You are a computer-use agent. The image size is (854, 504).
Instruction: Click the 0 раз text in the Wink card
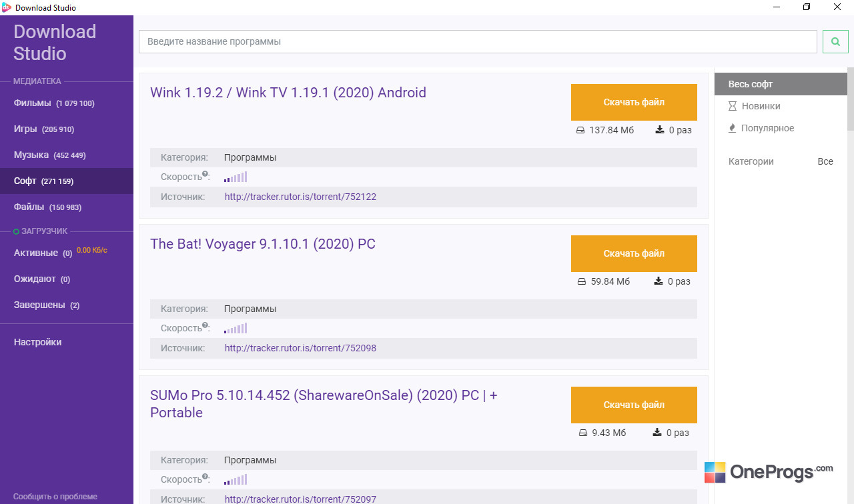[x=681, y=130]
